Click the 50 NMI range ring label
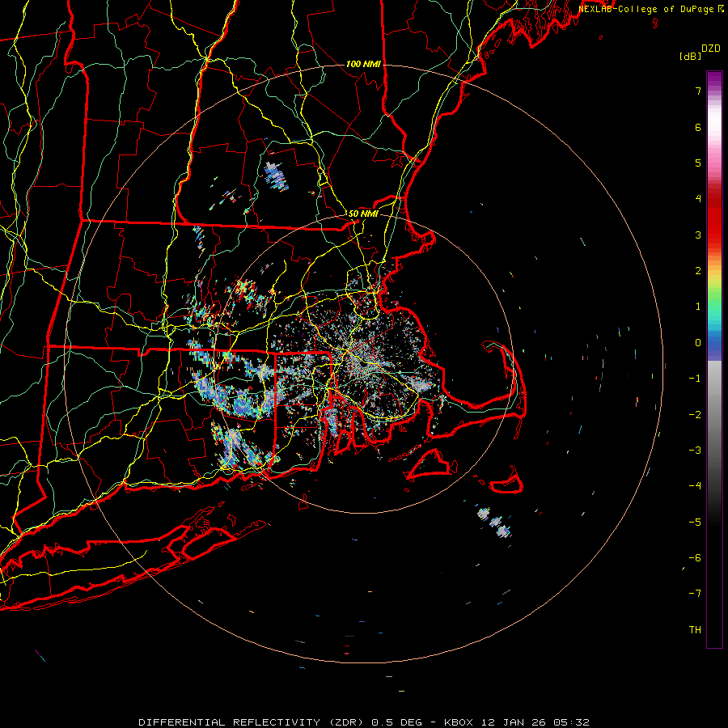 click(363, 214)
